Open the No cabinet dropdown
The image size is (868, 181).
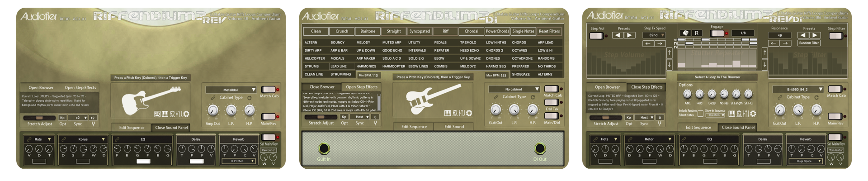pyautogui.click(x=514, y=89)
